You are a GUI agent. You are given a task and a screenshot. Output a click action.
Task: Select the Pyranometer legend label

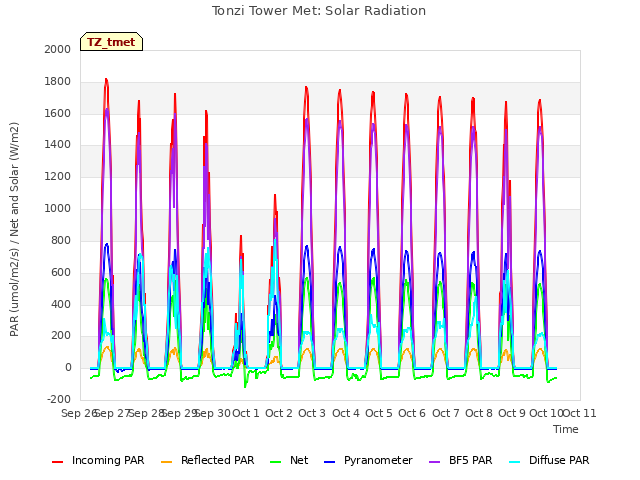click(378, 460)
